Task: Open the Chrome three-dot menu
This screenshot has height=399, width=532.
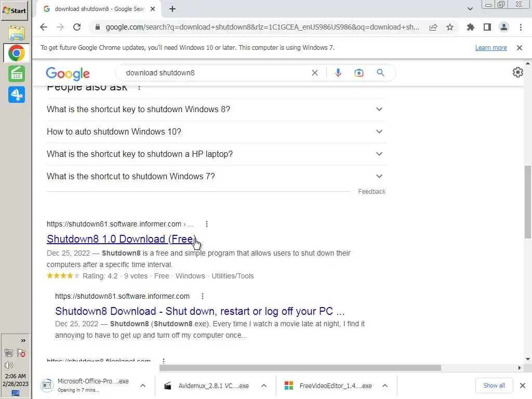Action: tap(521, 27)
